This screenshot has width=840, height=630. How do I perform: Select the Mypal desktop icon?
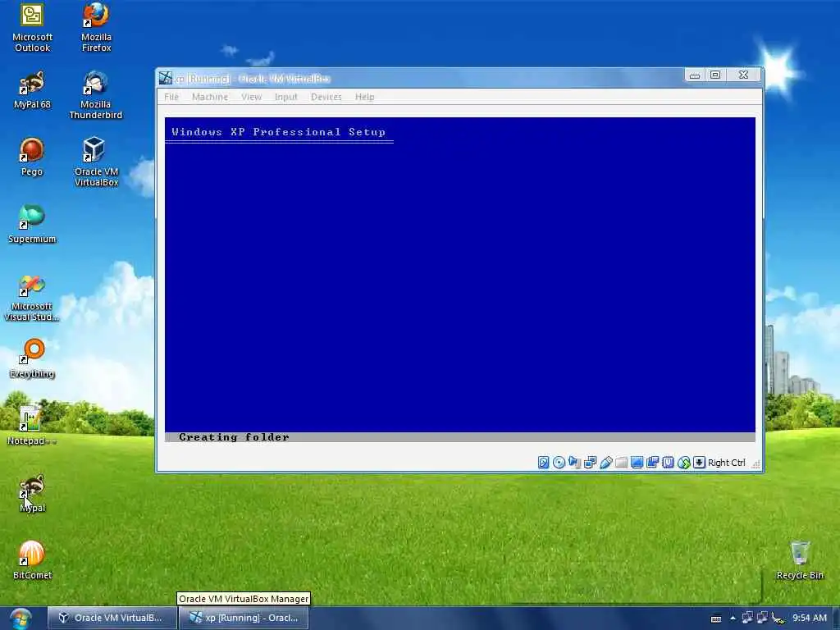pos(32,494)
